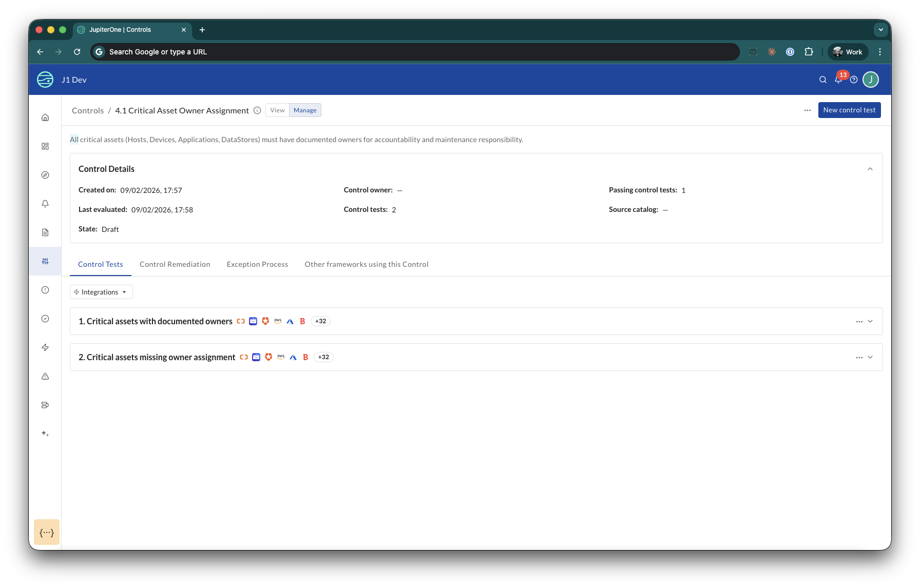The height and width of the screenshot is (588, 920).
Task: Click the search magnifier in header
Action: pyautogui.click(x=823, y=80)
